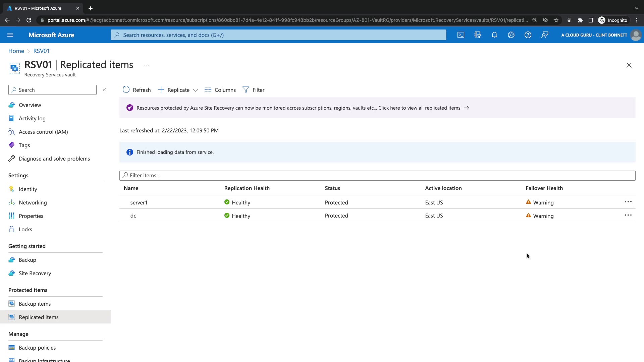The width and height of the screenshot is (644, 362).
Task: Open more options for server1 row
Action: click(x=628, y=202)
